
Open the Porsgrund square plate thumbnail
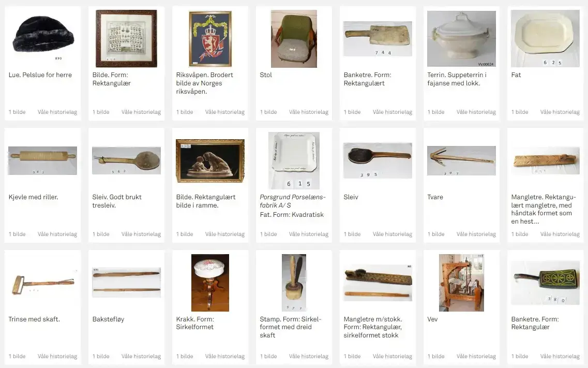pyautogui.click(x=294, y=160)
